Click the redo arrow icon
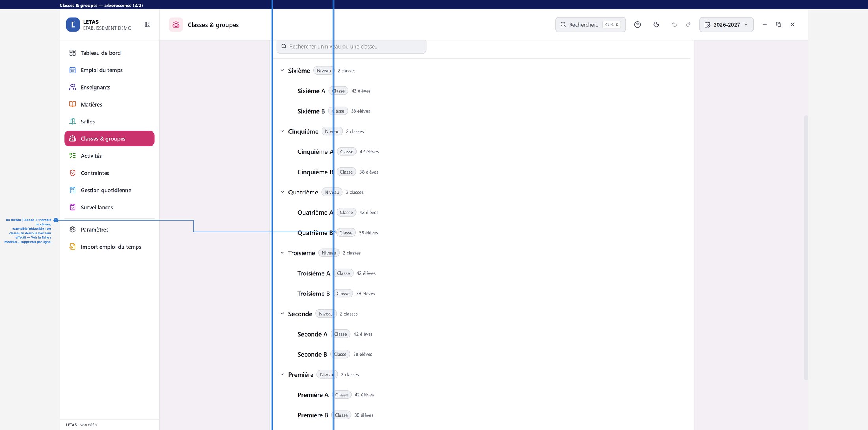 pos(688,24)
